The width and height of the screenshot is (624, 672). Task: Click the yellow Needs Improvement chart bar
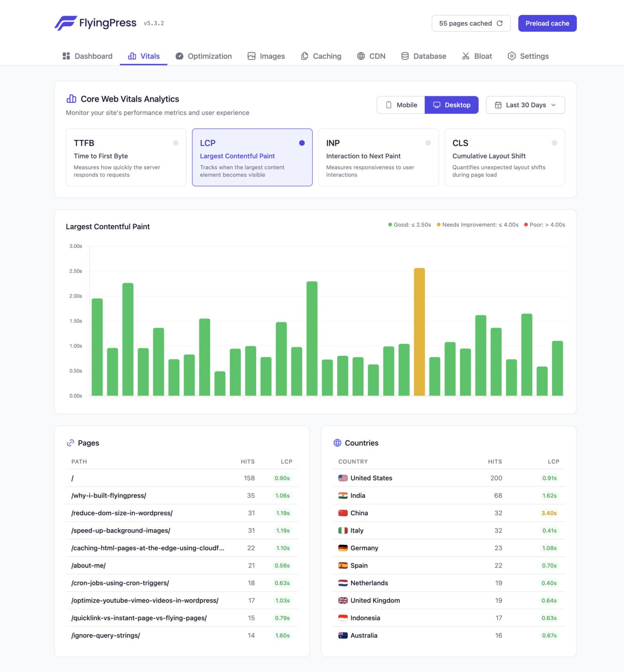coord(419,332)
